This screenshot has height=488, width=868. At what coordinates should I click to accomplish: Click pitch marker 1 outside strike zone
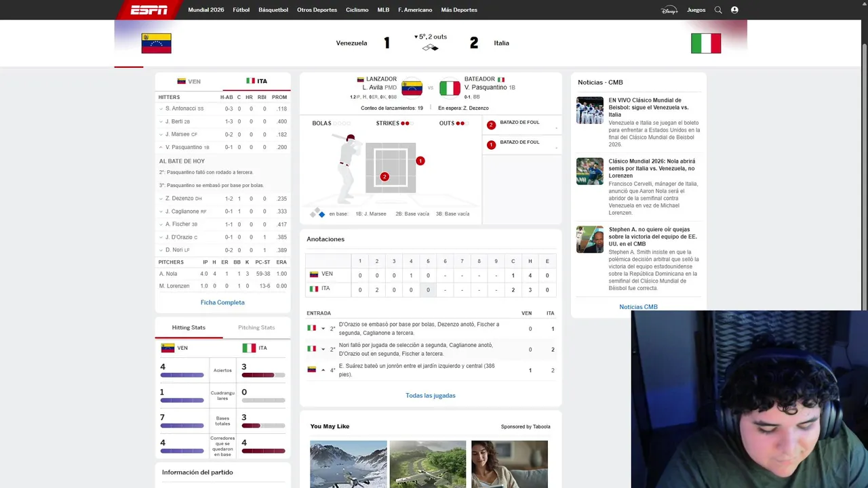(x=420, y=161)
